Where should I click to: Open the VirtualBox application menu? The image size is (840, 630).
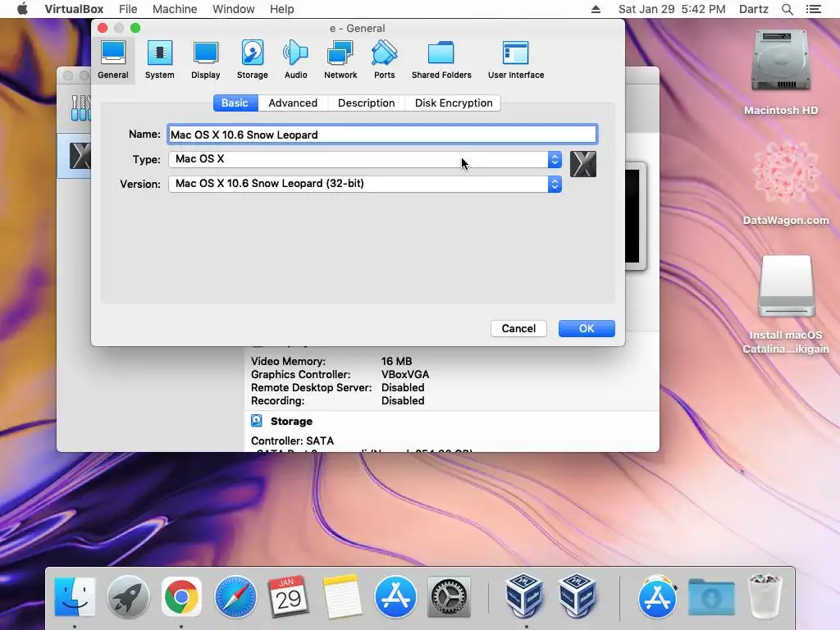click(74, 9)
